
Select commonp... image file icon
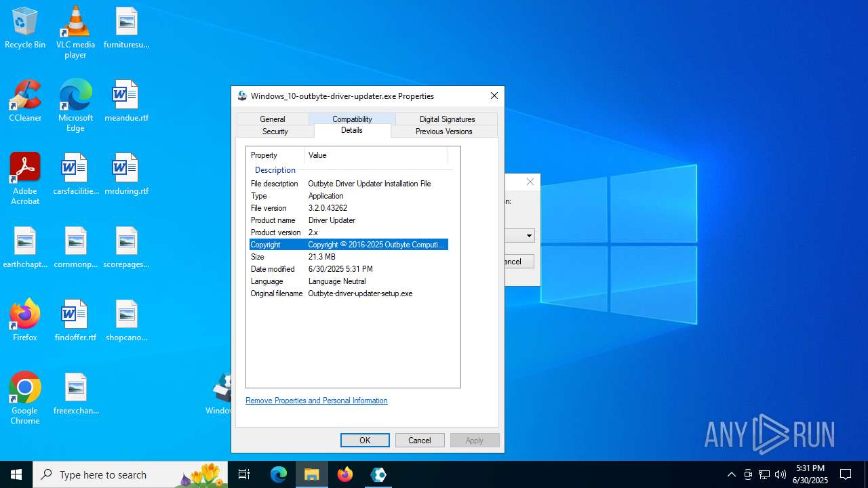click(75, 248)
